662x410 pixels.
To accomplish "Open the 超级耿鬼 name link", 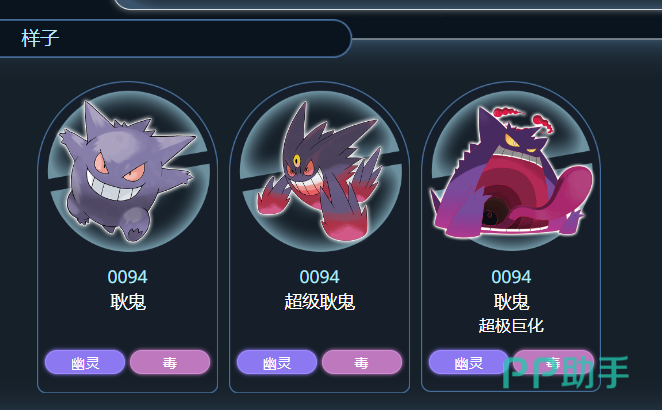I will pos(320,302).
